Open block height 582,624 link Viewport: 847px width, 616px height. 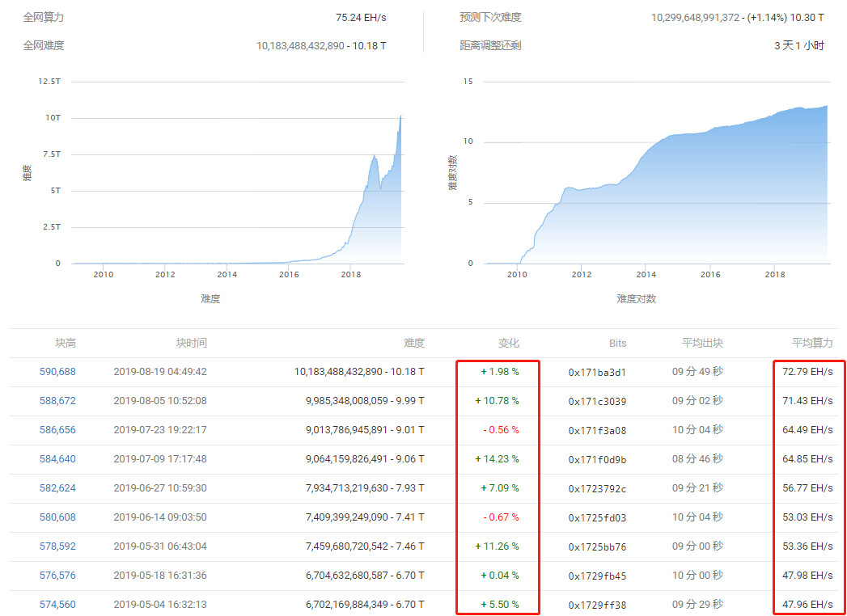pyautogui.click(x=57, y=488)
